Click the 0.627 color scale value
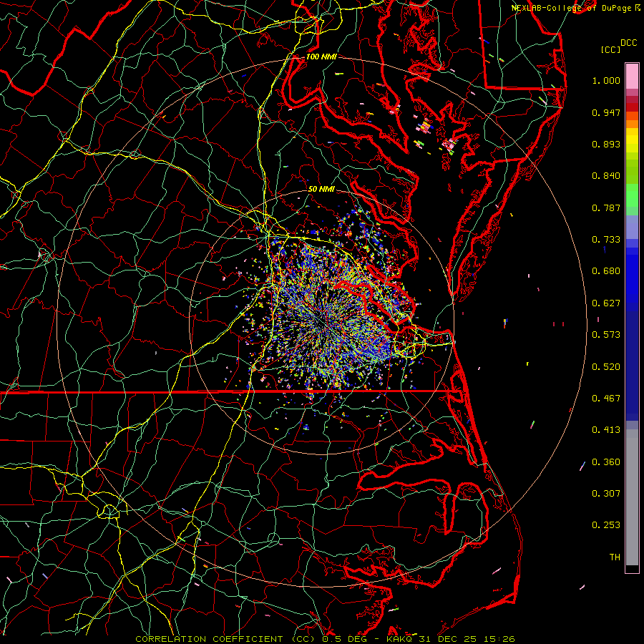This screenshot has height=644, width=644. pyautogui.click(x=606, y=303)
